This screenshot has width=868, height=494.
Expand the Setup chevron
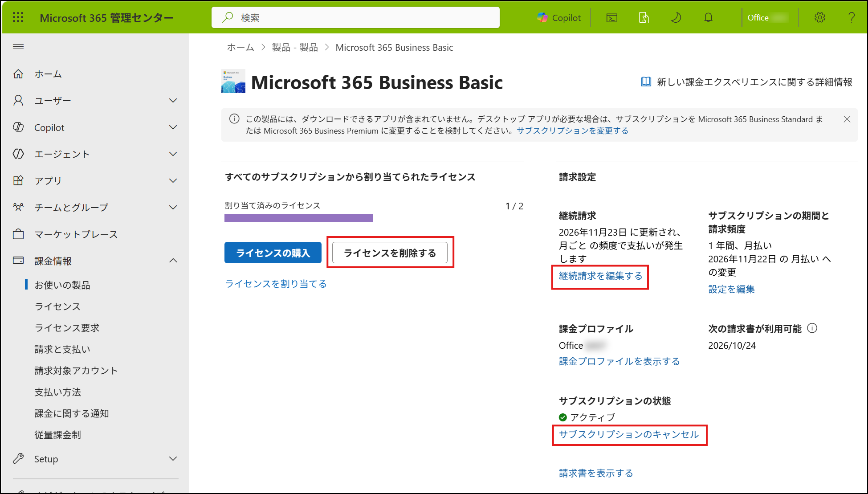pyautogui.click(x=173, y=459)
